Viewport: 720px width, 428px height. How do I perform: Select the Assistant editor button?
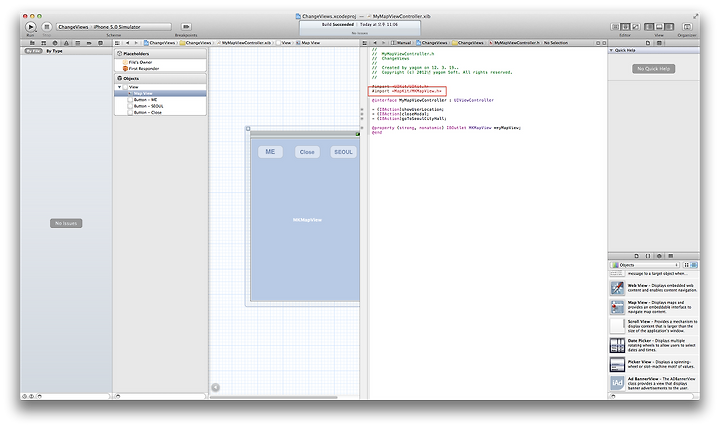625,27
